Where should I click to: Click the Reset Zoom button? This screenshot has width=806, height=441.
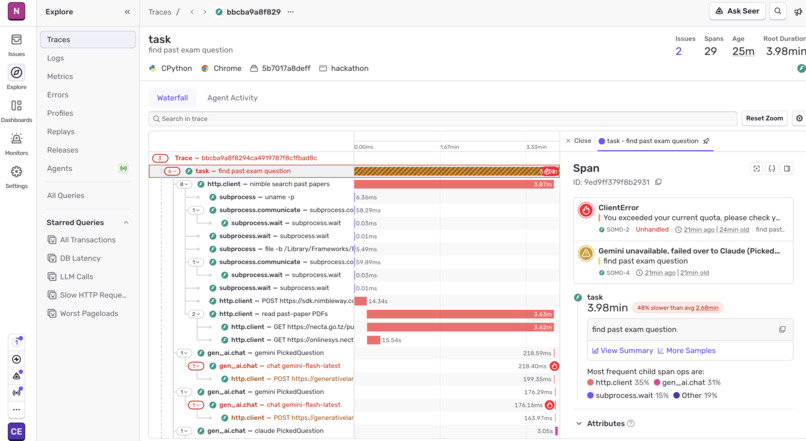764,118
